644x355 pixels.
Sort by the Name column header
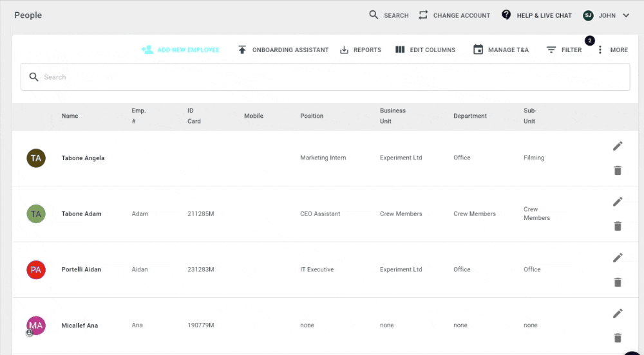[70, 116]
